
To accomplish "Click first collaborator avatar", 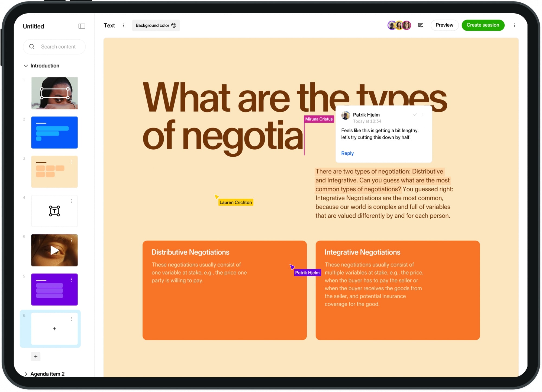I will (x=392, y=25).
